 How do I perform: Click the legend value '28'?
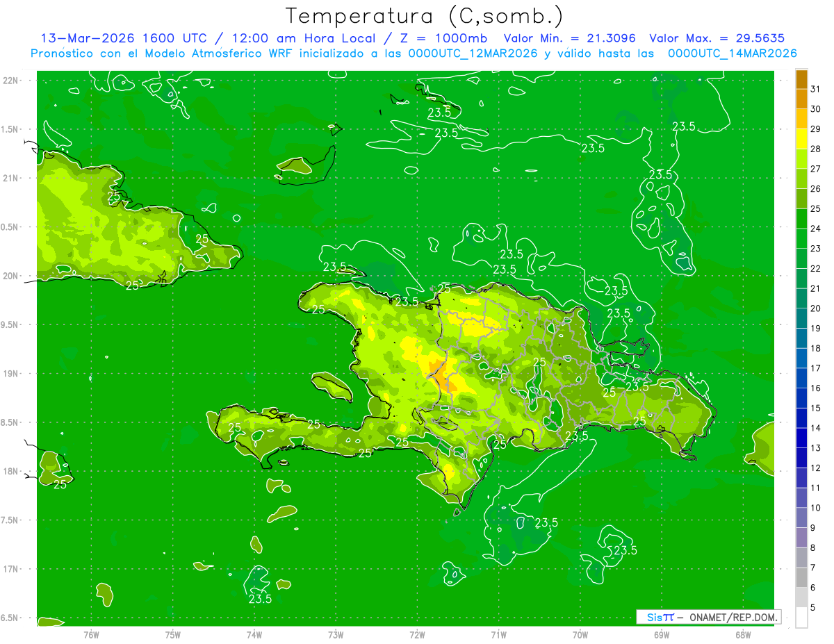click(816, 149)
